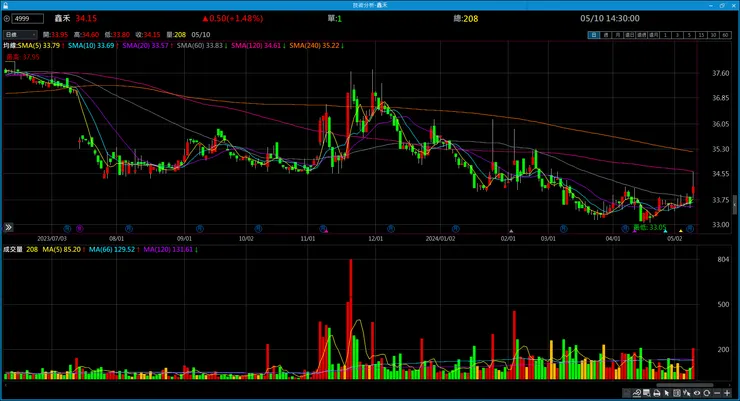
Task: Select the 30-minute period button
Action: click(x=713, y=35)
